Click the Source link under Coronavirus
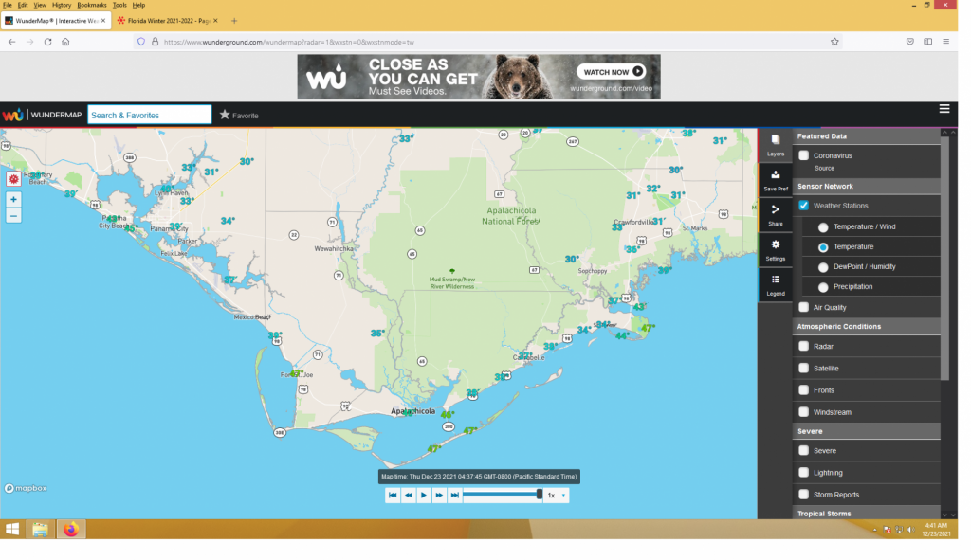This screenshot has height=560, width=971. point(824,168)
